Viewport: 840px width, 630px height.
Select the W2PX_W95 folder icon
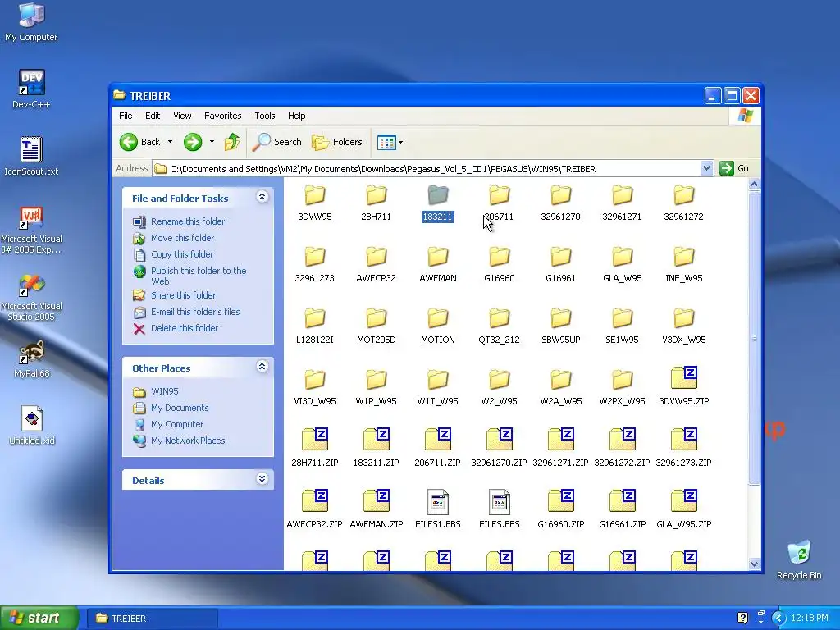click(623, 380)
